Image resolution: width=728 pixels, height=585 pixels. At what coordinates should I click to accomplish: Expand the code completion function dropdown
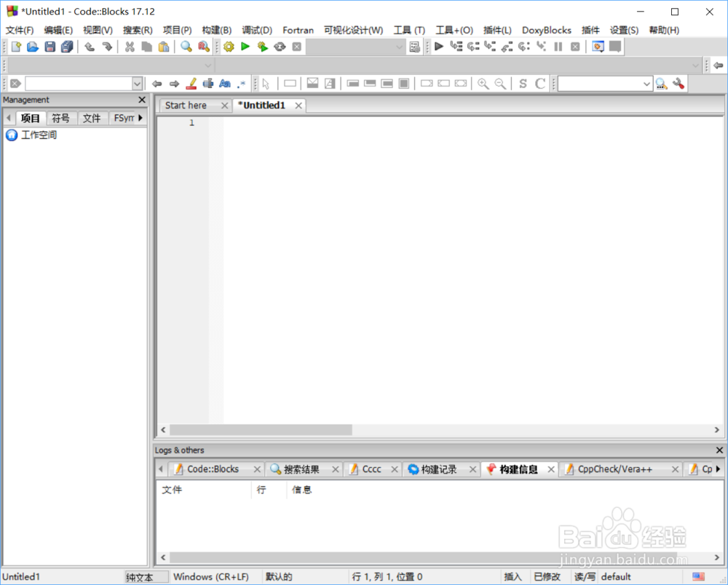tap(695, 65)
